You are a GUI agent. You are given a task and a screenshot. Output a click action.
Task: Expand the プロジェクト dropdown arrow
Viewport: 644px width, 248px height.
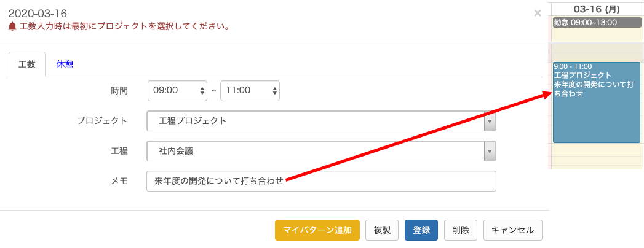(x=490, y=122)
